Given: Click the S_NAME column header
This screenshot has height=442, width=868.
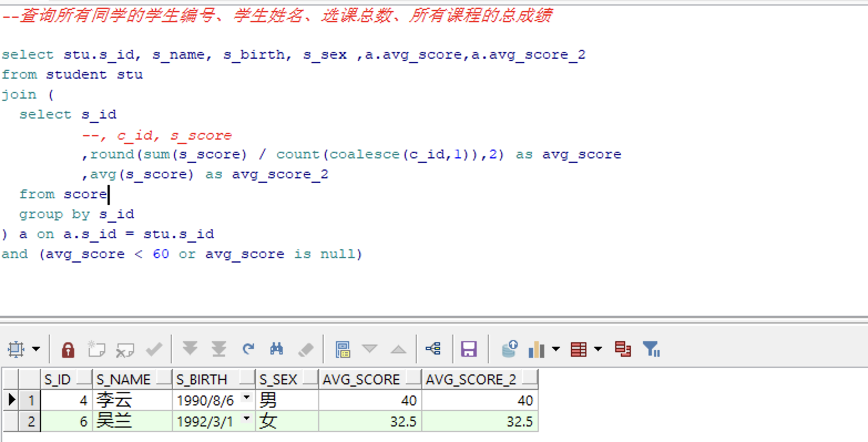Looking at the screenshot, I should click(x=132, y=379).
